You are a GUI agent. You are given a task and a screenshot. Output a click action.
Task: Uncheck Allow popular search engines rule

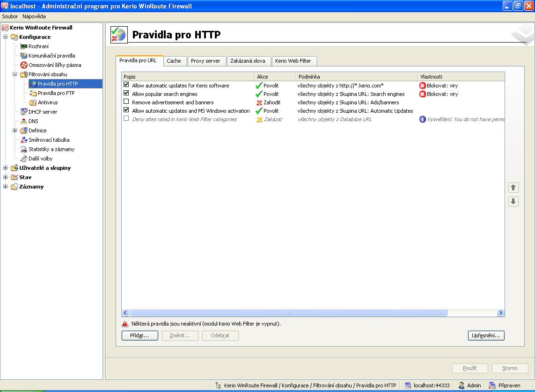(126, 93)
